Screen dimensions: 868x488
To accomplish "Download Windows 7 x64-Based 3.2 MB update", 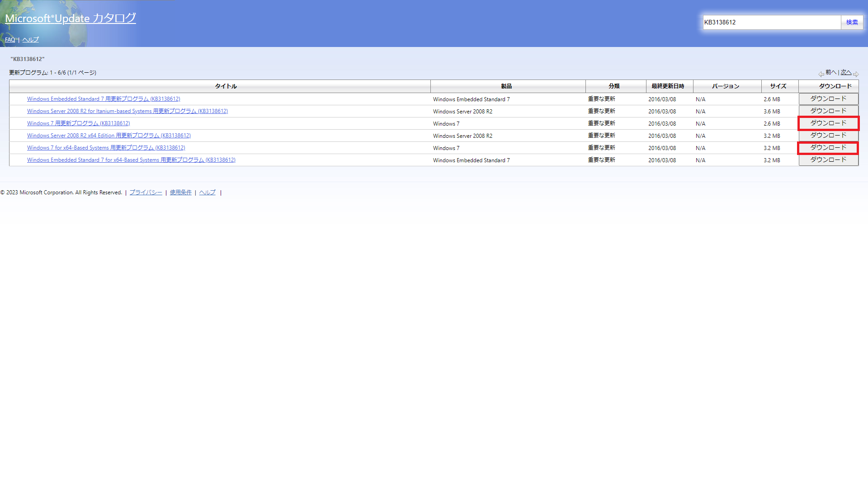I will click(828, 148).
